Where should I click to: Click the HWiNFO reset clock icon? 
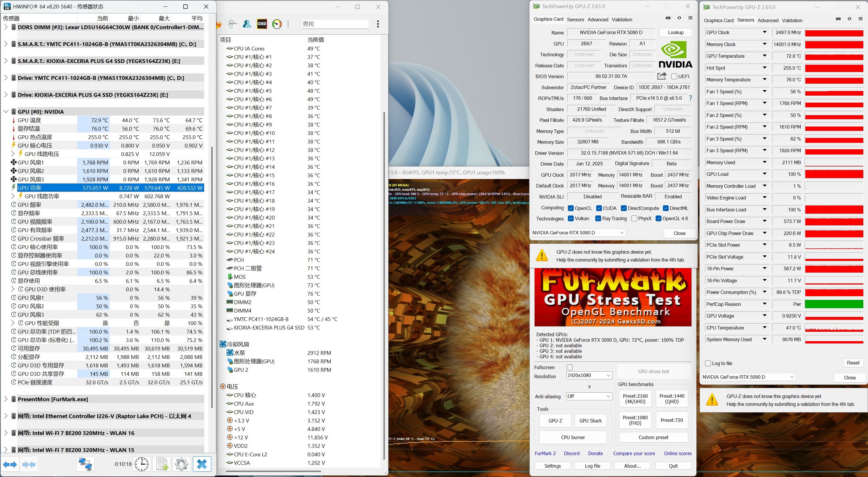[142, 464]
